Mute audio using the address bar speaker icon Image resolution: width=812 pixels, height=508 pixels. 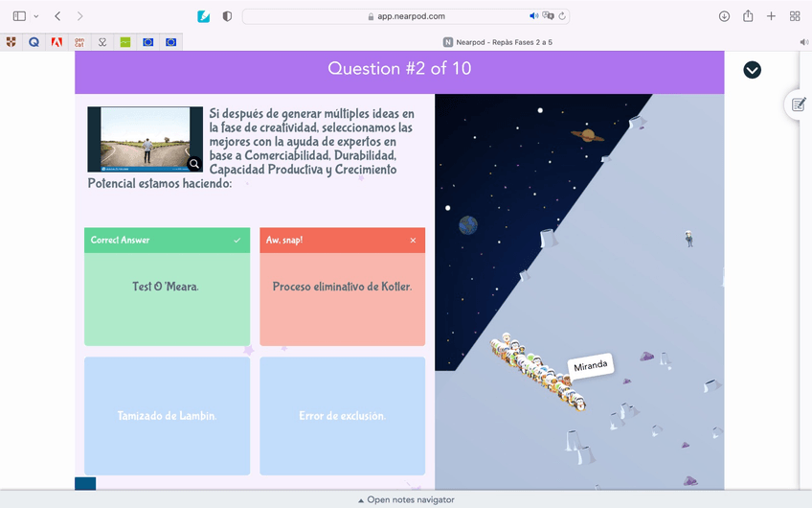click(534, 16)
